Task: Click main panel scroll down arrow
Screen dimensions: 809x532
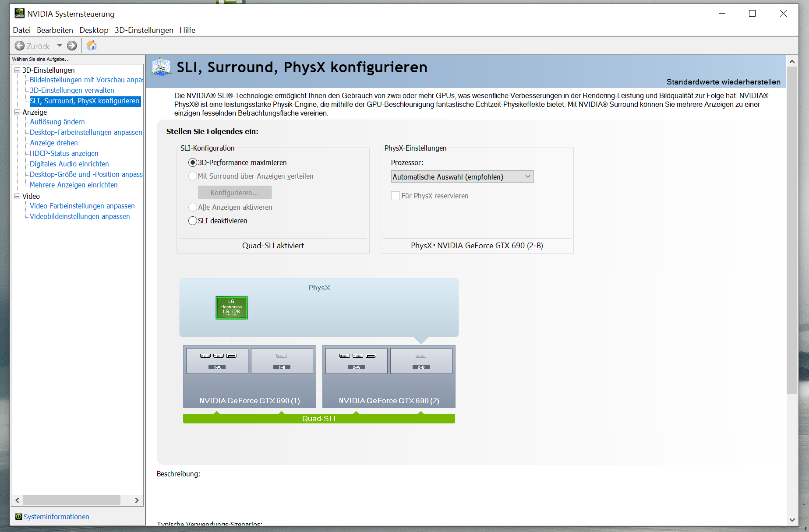Action: click(x=792, y=520)
